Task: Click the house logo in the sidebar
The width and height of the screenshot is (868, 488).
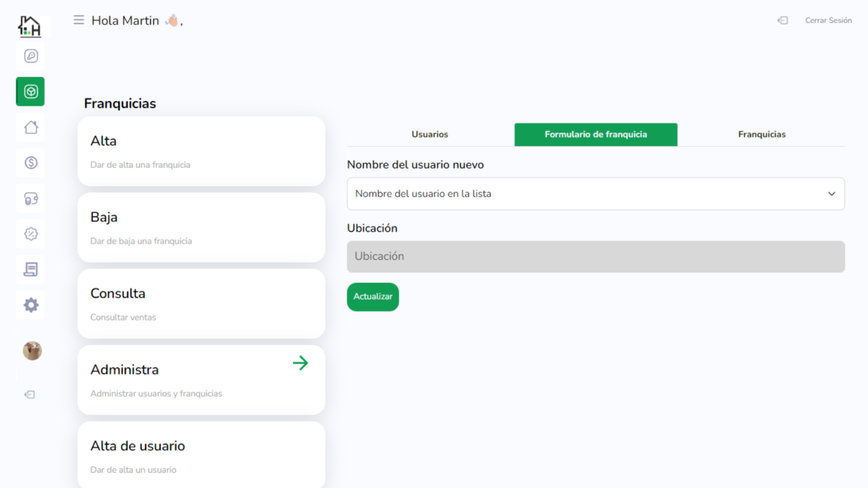Action: click(x=29, y=26)
